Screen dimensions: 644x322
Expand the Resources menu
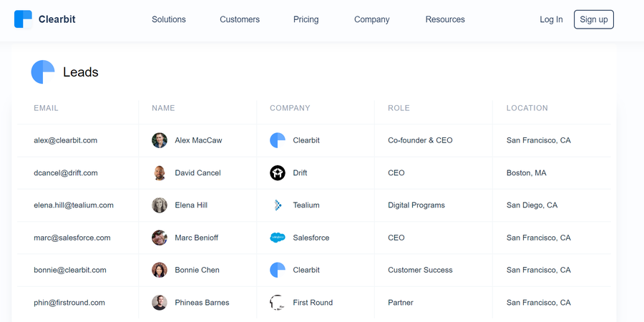tap(445, 19)
